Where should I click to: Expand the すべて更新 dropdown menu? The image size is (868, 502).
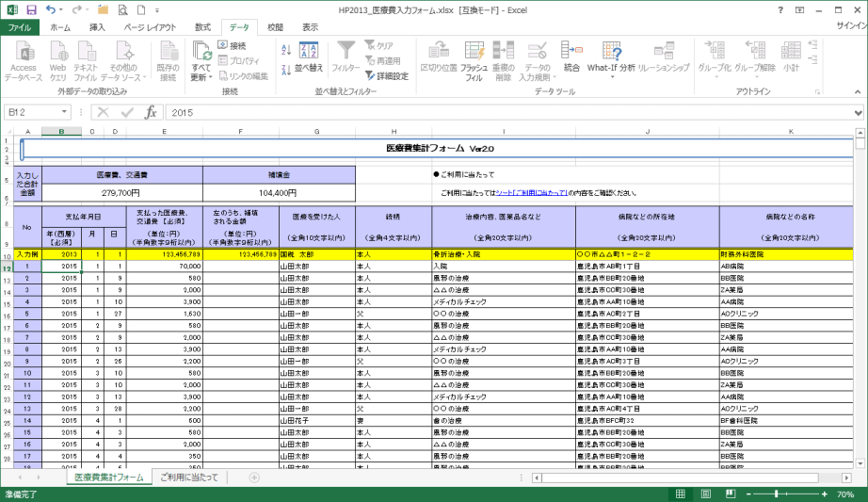[x=201, y=77]
